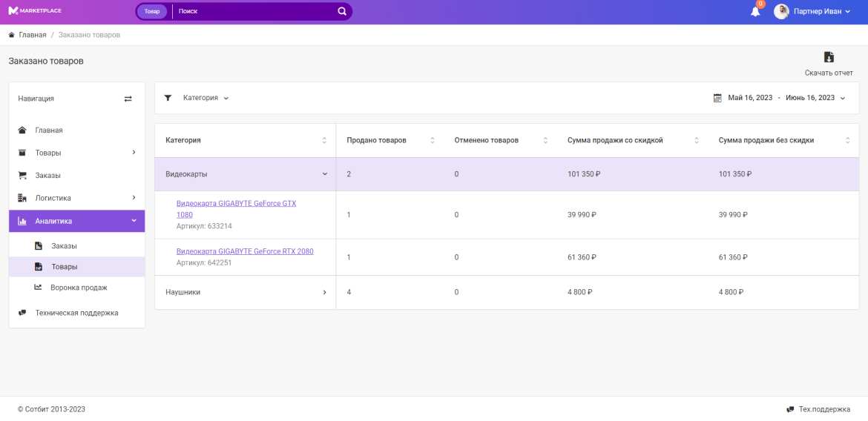
Task: Open the Категория filter dropdown
Action: tap(206, 98)
